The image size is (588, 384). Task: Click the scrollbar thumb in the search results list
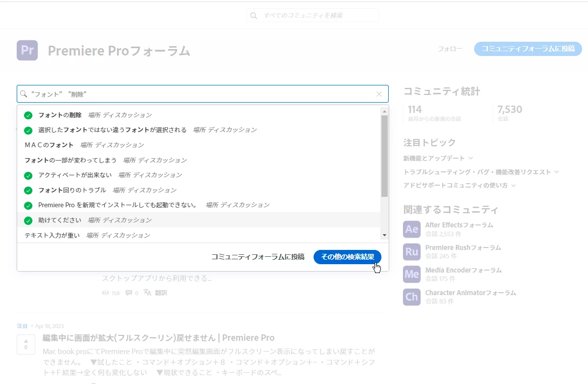(x=384, y=156)
